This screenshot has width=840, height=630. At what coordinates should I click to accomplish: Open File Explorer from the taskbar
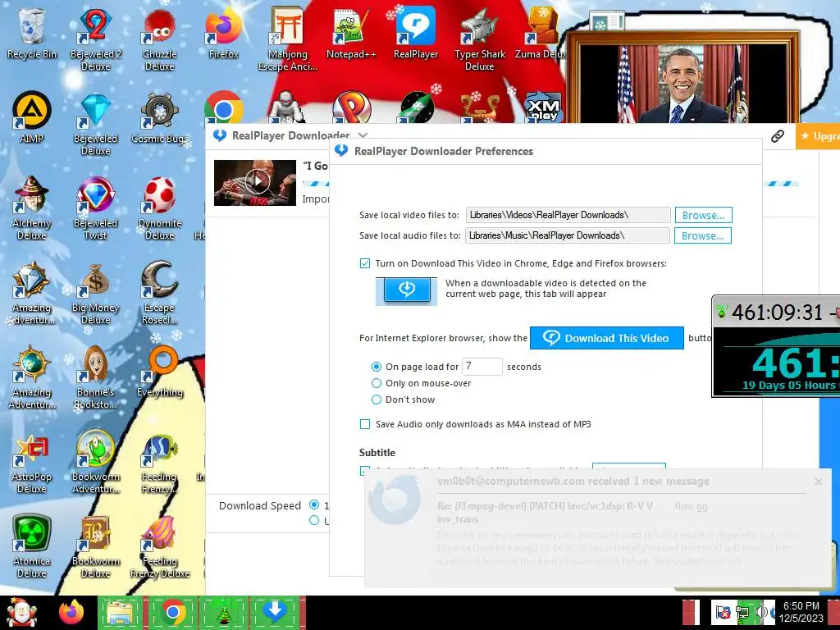point(121,612)
